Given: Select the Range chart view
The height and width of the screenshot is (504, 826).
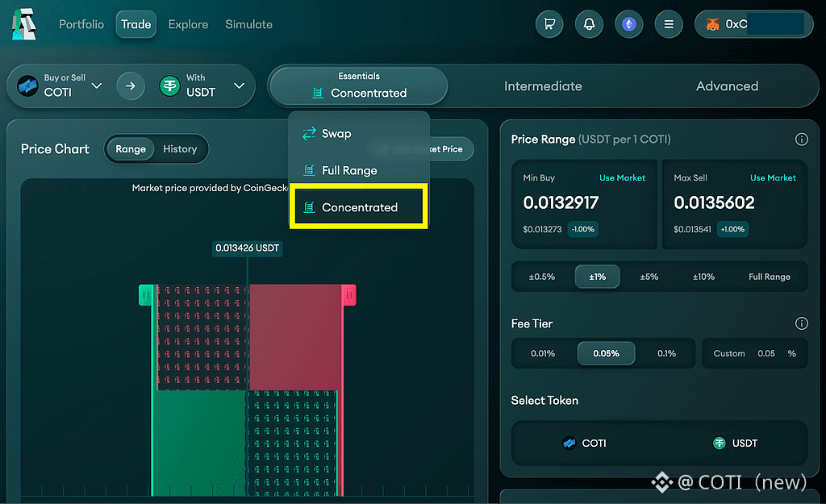Looking at the screenshot, I should coord(131,149).
